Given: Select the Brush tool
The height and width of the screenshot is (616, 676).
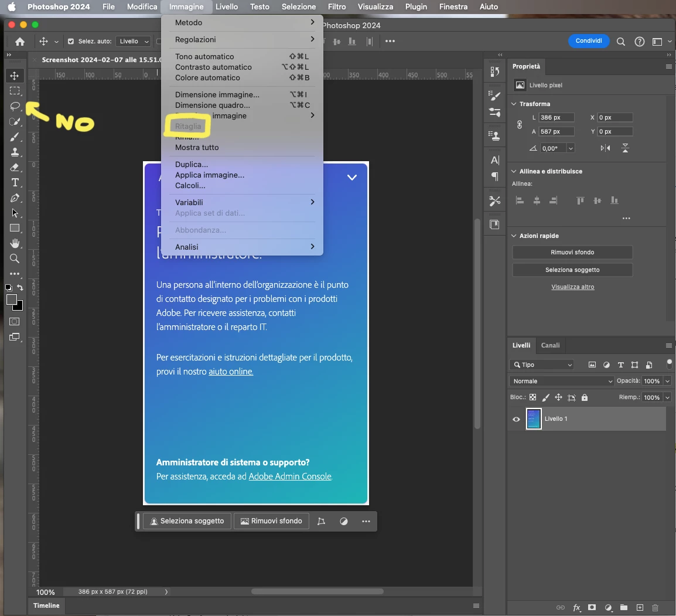Looking at the screenshot, I should [15, 137].
